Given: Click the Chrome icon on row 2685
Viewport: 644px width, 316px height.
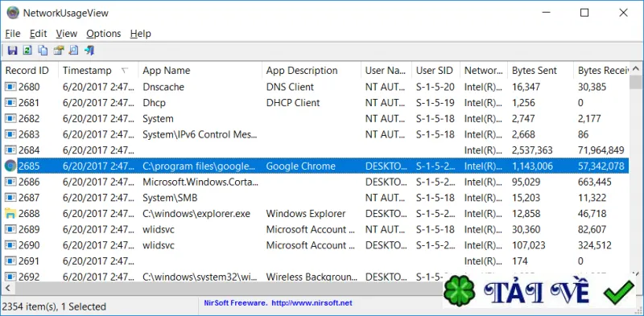Looking at the screenshot, I should 10,166.
